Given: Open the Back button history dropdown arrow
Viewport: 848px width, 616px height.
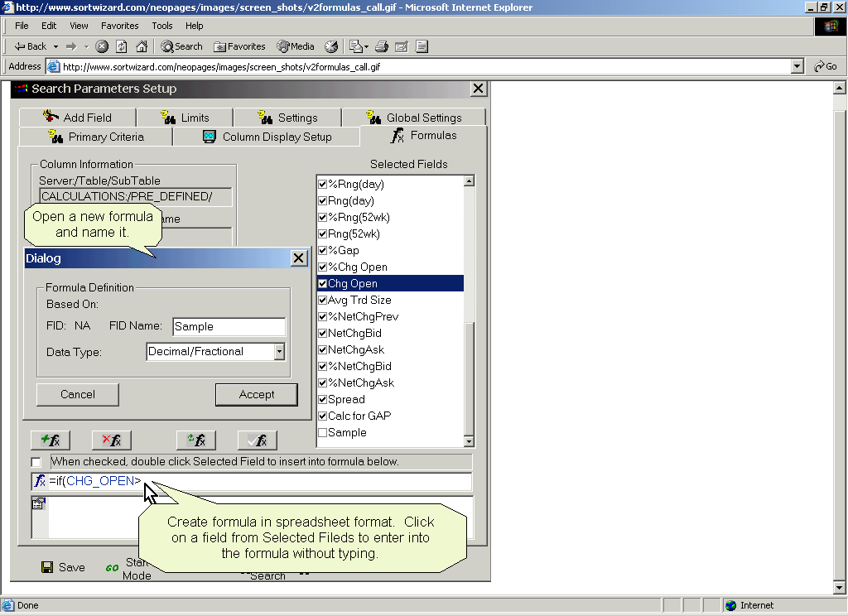Looking at the screenshot, I should [x=55, y=46].
